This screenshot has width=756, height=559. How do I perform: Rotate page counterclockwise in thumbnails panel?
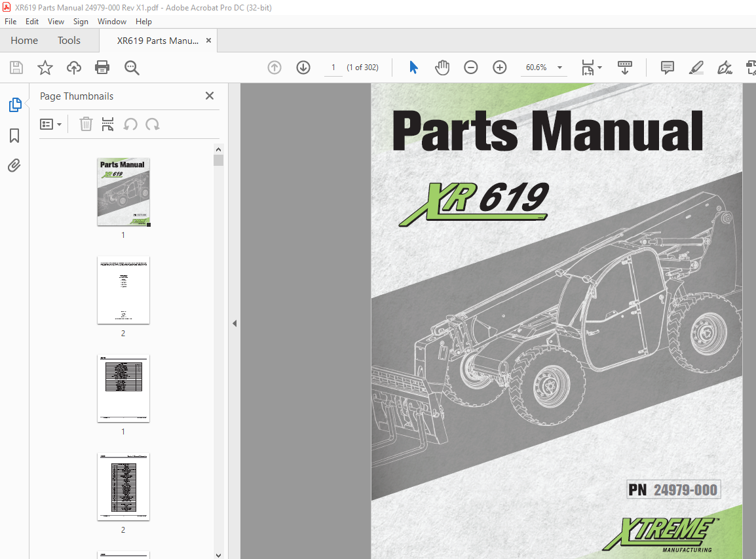click(130, 125)
